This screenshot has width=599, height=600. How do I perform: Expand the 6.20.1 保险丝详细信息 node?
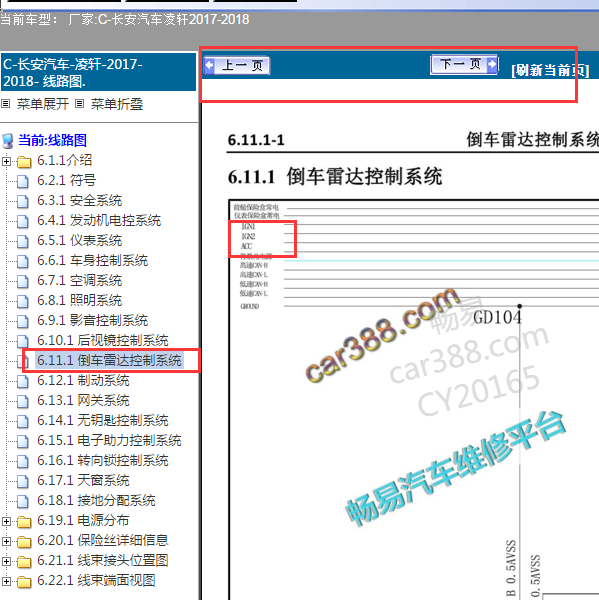[6, 541]
